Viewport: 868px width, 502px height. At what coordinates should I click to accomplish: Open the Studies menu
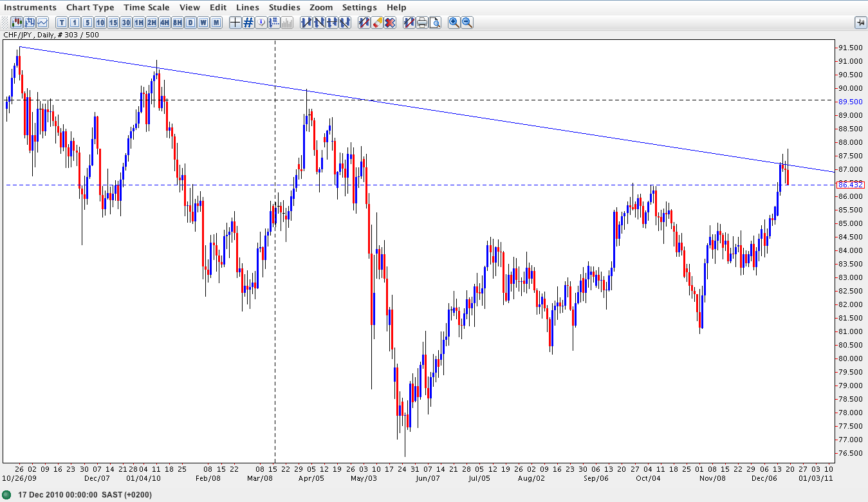click(x=284, y=7)
